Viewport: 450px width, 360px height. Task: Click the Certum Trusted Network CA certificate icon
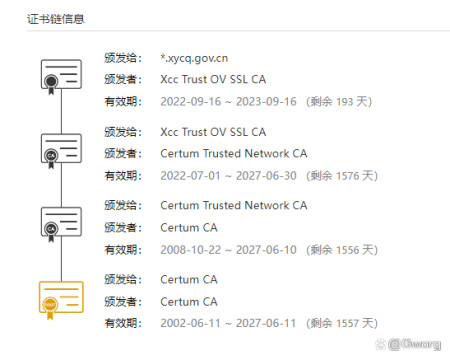tap(61, 224)
